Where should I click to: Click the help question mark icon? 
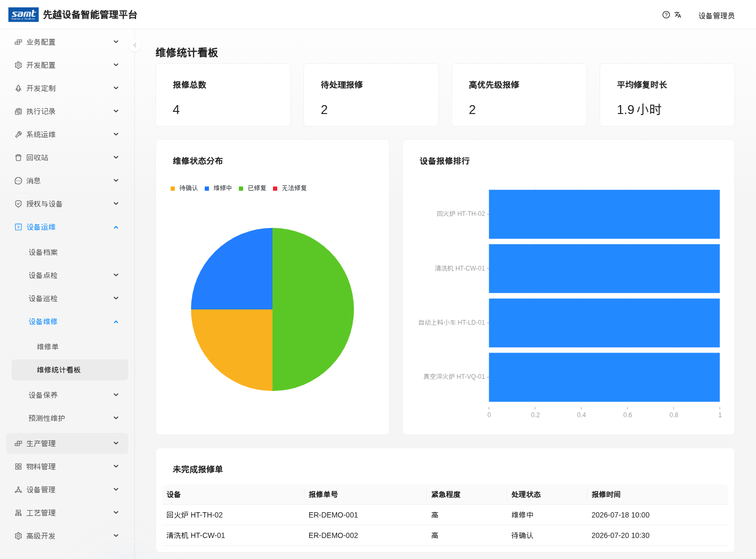[666, 15]
